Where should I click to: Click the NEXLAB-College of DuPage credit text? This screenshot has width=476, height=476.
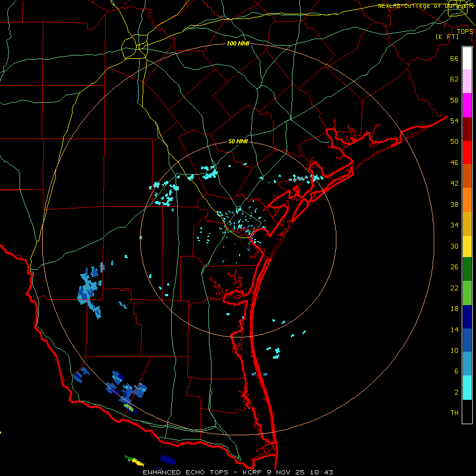pos(426,6)
